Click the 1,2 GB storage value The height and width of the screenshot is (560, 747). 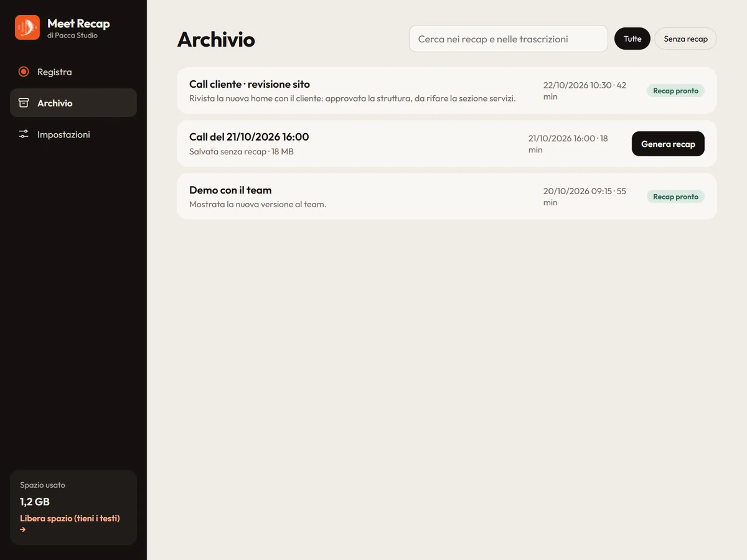[x=35, y=502]
